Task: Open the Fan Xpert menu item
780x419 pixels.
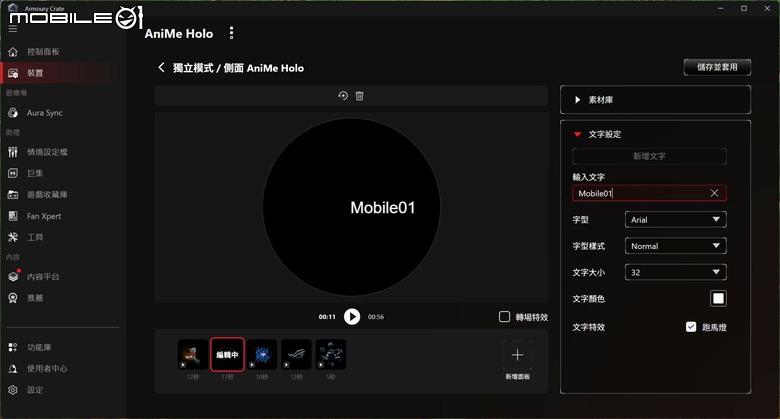Action: (x=44, y=216)
